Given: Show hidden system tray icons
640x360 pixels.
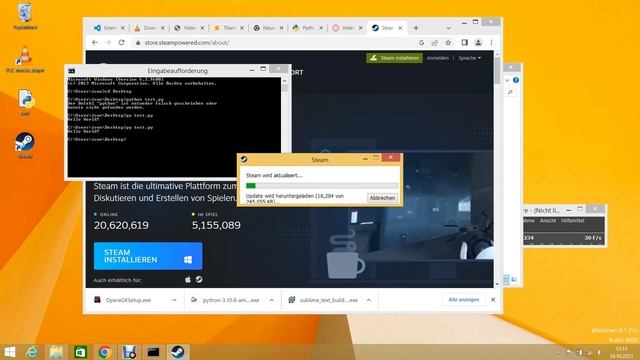Looking at the screenshot, I should [x=559, y=352].
